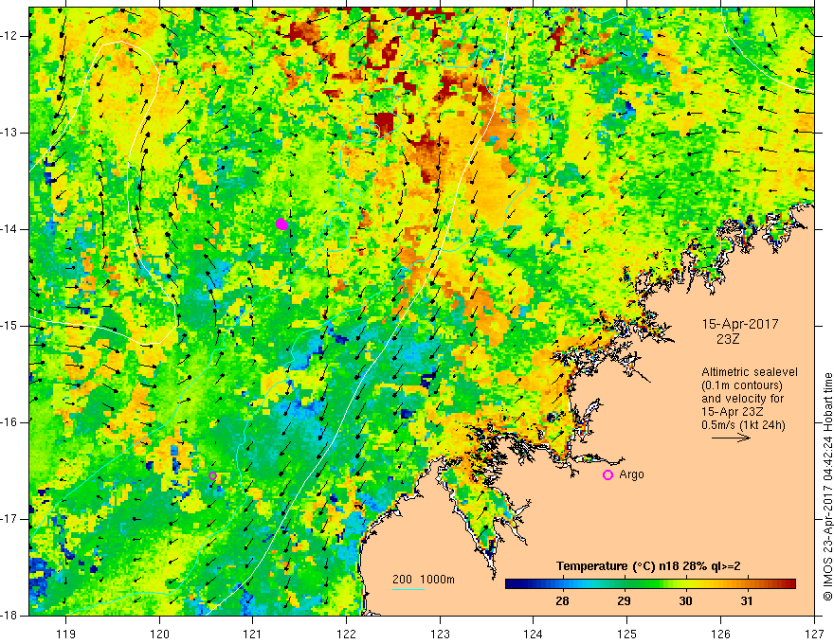
Task: Click the filled magenta dot marker on the map
Action: (x=281, y=224)
